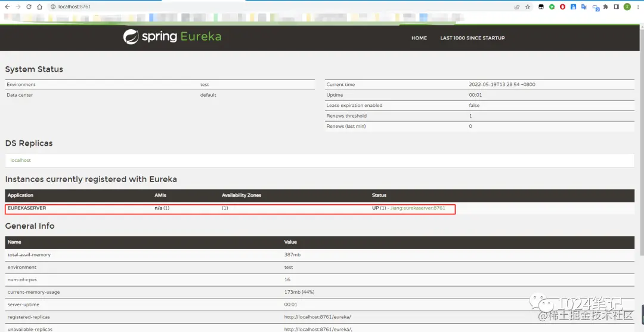Select the Lease expiration value false

click(x=474, y=105)
